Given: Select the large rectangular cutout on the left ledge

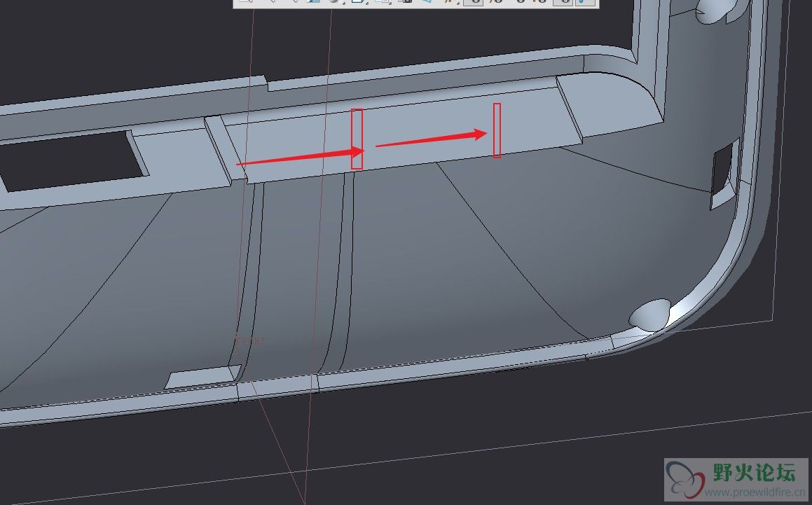Looking at the screenshot, I should pos(73,161).
